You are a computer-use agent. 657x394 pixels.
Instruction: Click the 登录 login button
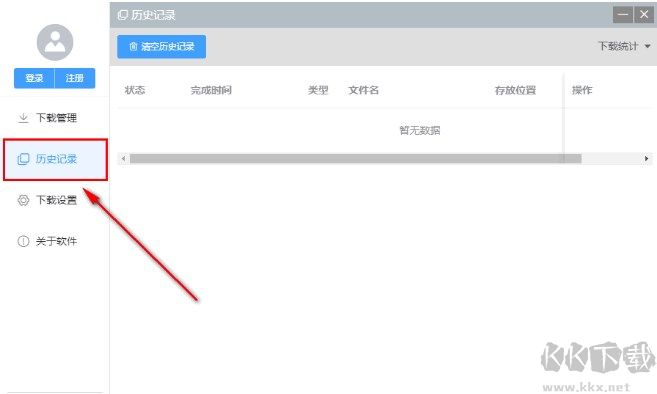tap(34, 78)
